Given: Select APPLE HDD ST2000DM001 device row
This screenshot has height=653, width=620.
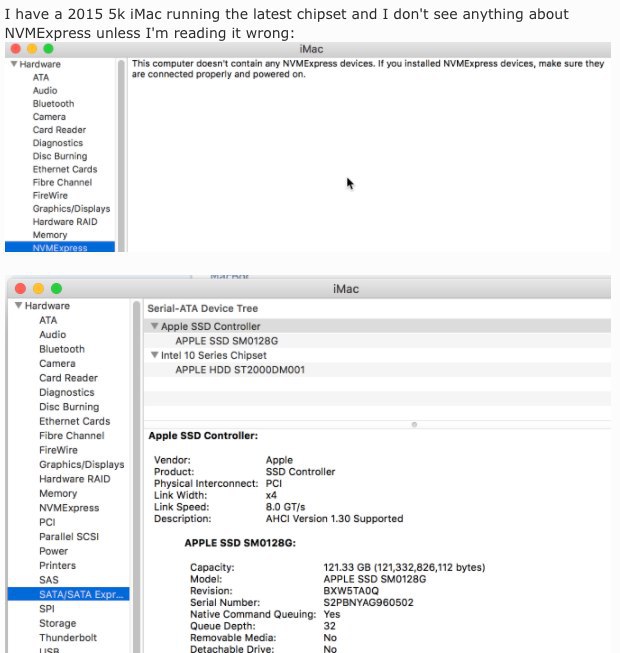Looking at the screenshot, I should click(x=377, y=369).
